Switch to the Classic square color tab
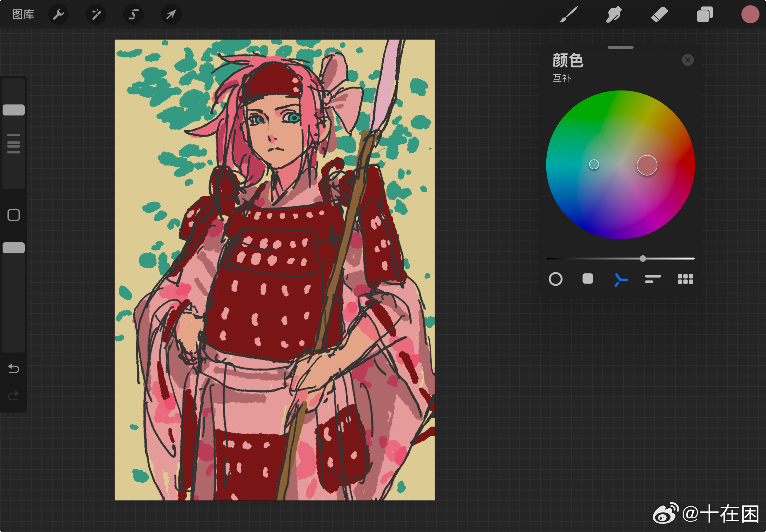The image size is (766, 532). click(587, 279)
